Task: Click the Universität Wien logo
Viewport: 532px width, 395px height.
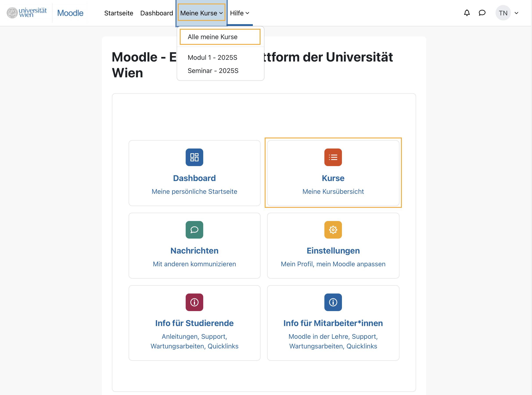Action: pyautogui.click(x=27, y=13)
